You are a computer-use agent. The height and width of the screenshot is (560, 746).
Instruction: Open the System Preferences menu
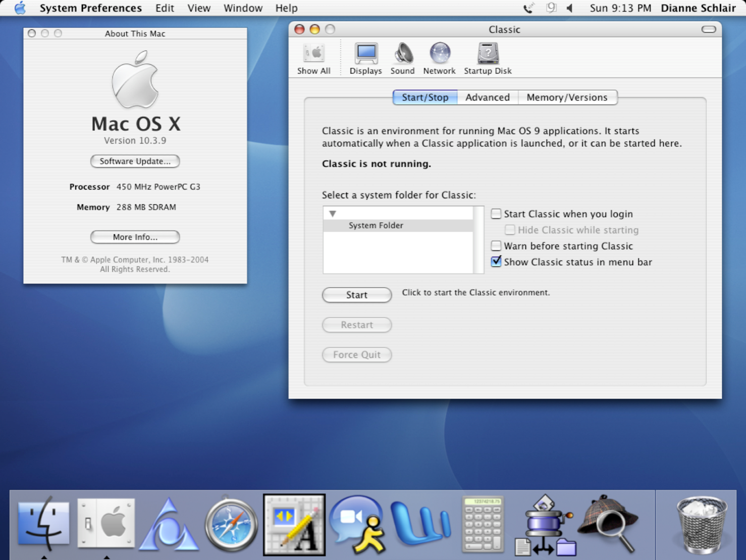91,8
